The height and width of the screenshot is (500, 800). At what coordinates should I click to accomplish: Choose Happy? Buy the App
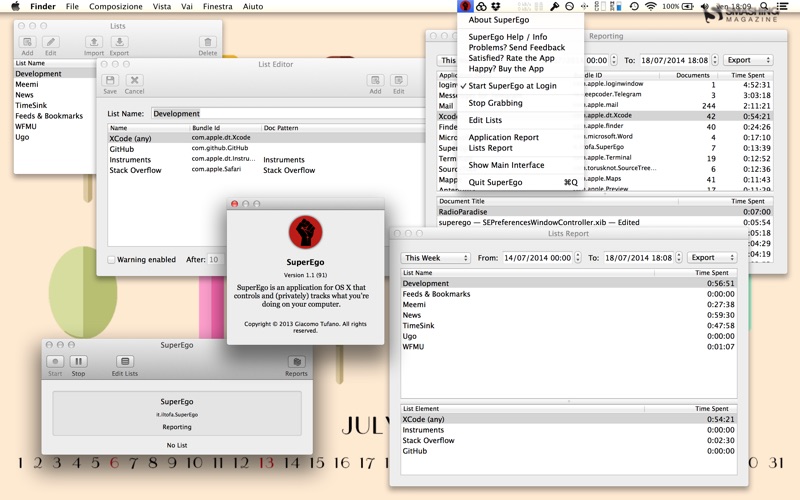(506, 69)
